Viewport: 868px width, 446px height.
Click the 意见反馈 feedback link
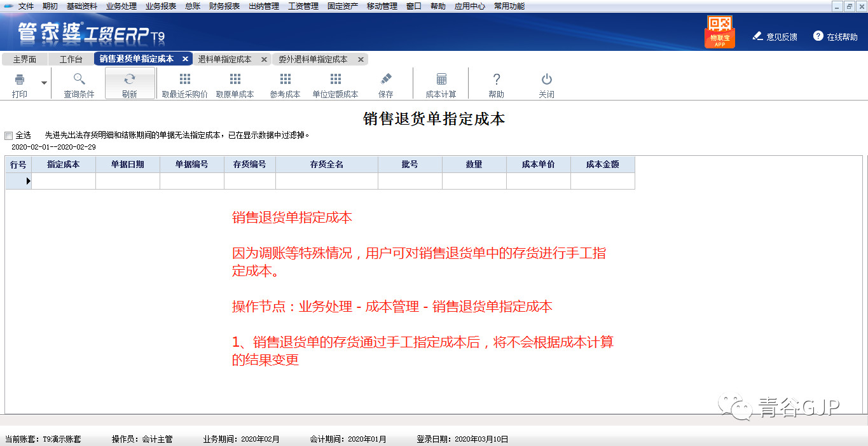coord(782,37)
